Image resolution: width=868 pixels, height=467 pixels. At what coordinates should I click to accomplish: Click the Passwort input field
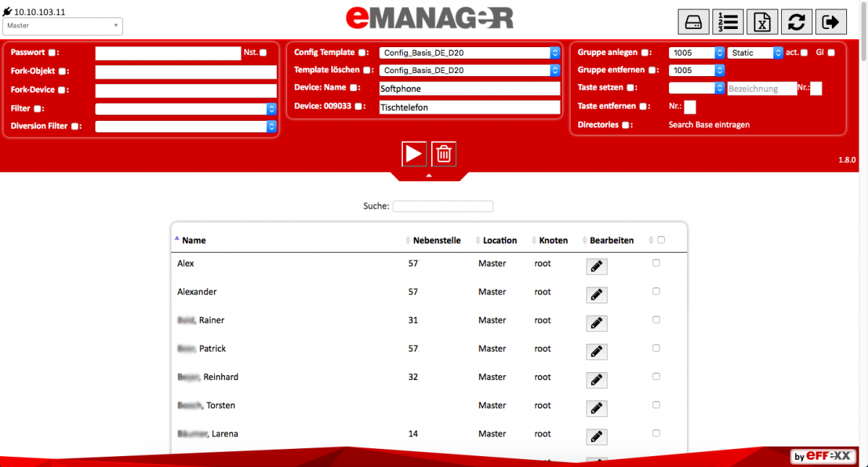point(168,53)
